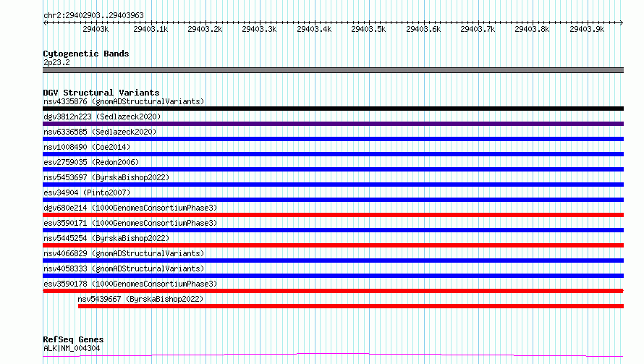Click the esv3590178 (1000GenomesConsortiumPhase3) label
Screen dimensions: 644x364
(x=130, y=284)
